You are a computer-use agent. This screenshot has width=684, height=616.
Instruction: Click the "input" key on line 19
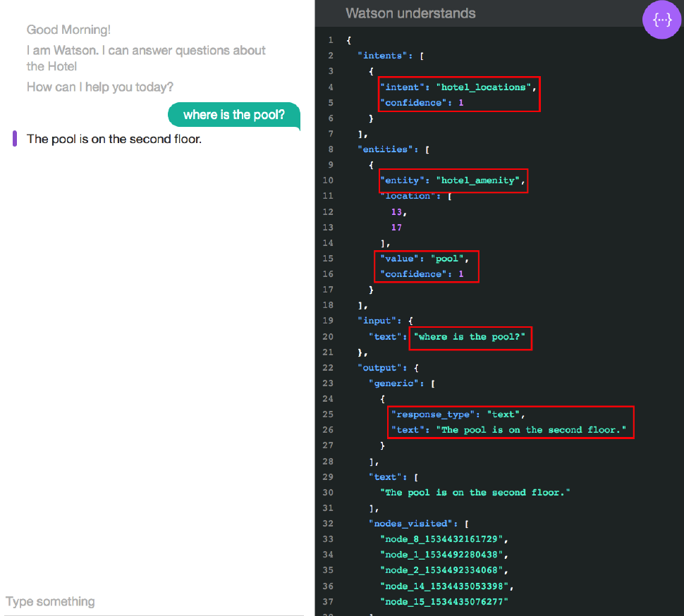[377, 321]
